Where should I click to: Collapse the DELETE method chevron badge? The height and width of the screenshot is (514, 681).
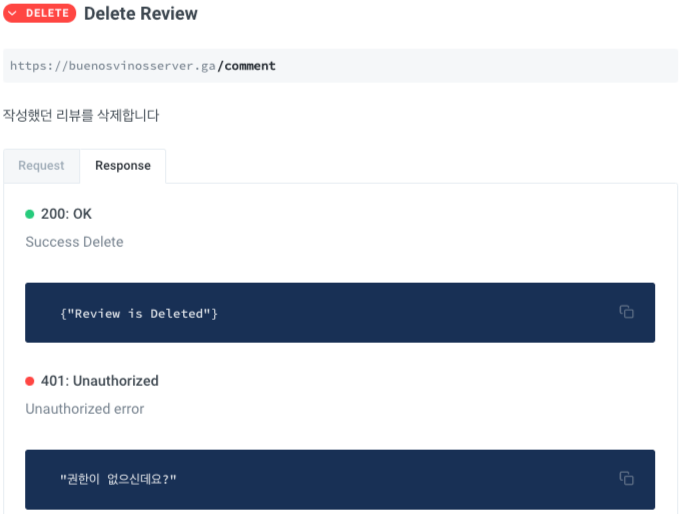pos(40,13)
